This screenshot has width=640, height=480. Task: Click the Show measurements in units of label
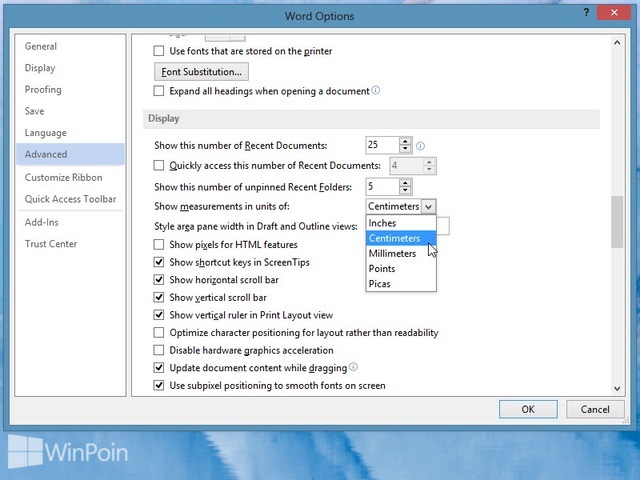tap(222, 207)
